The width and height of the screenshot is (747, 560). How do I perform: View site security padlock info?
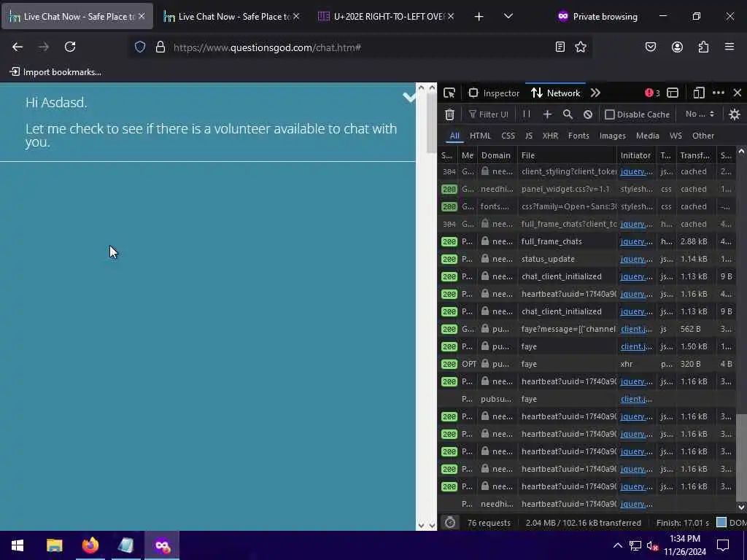coord(160,47)
